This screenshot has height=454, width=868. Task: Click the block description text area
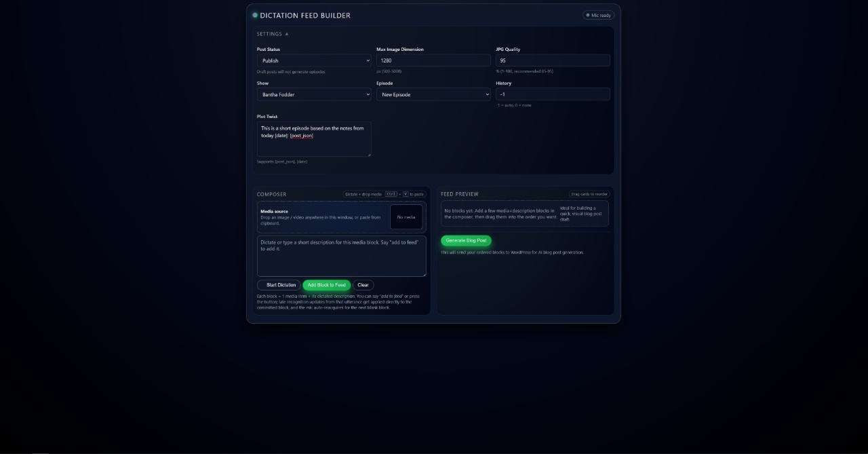coord(342,256)
